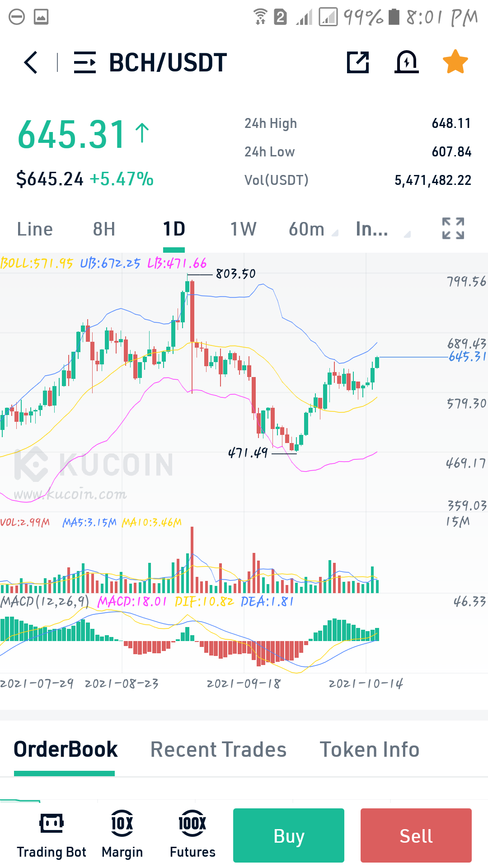Screen dimensions: 488x868
Task: Expand chart to fullscreen
Action: (x=453, y=228)
